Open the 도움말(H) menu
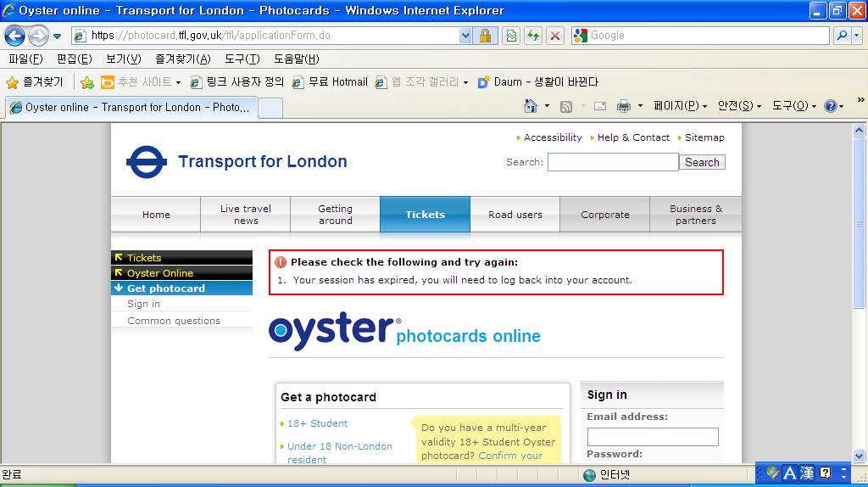This screenshot has width=868, height=487. pos(296,59)
